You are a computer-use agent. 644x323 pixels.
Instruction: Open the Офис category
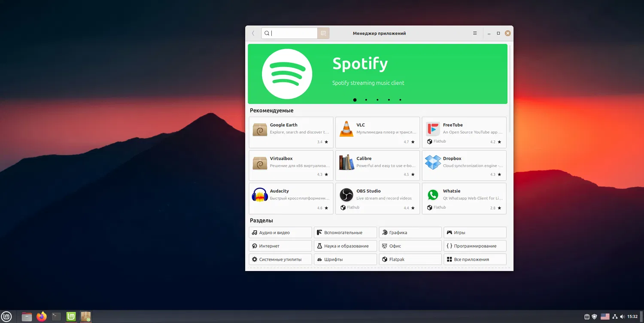[x=410, y=246]
